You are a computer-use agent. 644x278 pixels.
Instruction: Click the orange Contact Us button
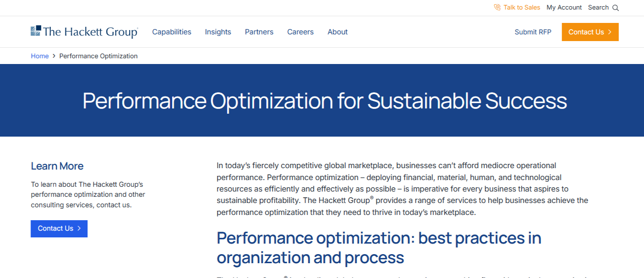(x=590, y=32)
